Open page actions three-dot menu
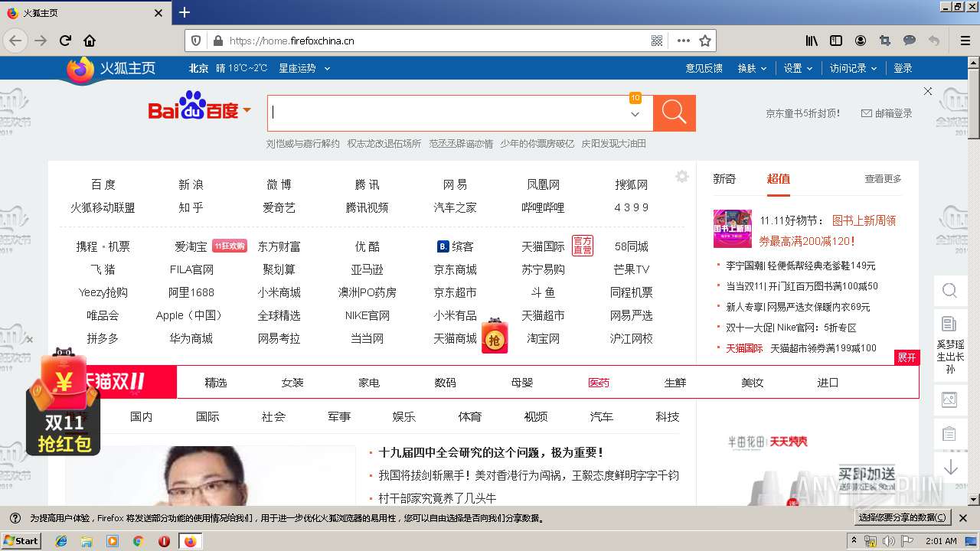This screenshot has height=551, width=980. point(683,41)
